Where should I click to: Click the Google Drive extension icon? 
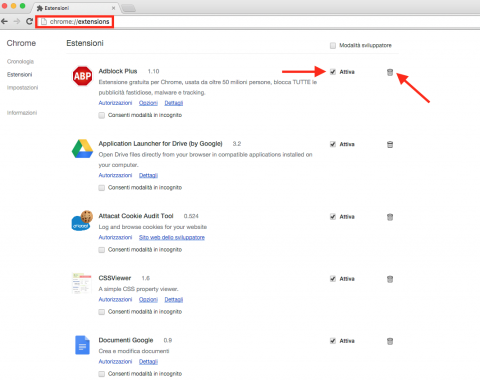[82, 149]
